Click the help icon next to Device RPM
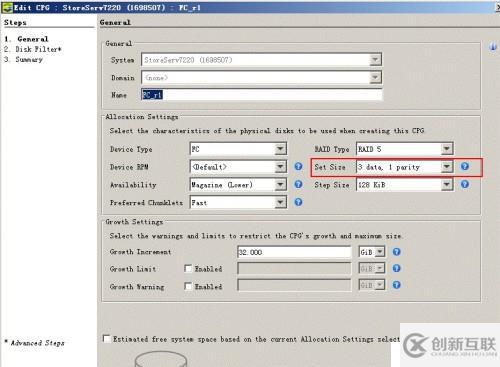This screenshot has width=500, height=367. click(298, 166)
